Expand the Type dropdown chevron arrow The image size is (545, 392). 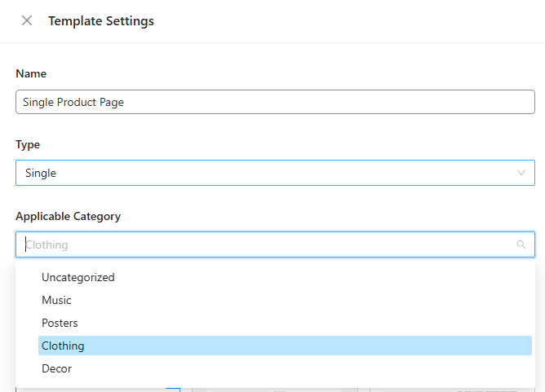click(x=521, y=173)
